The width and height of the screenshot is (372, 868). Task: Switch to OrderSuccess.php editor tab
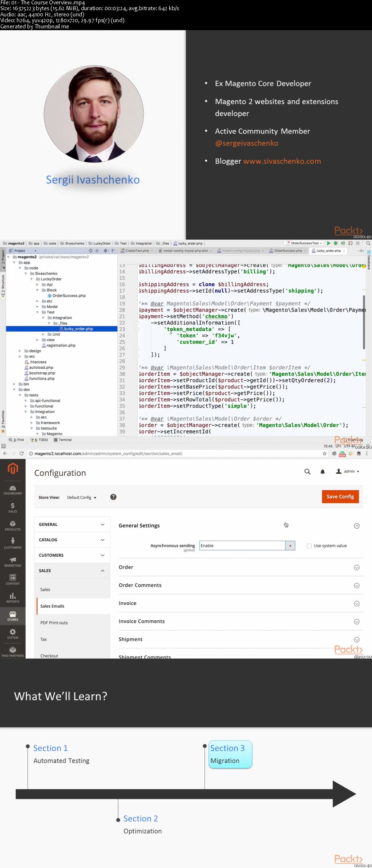(288, 251)
